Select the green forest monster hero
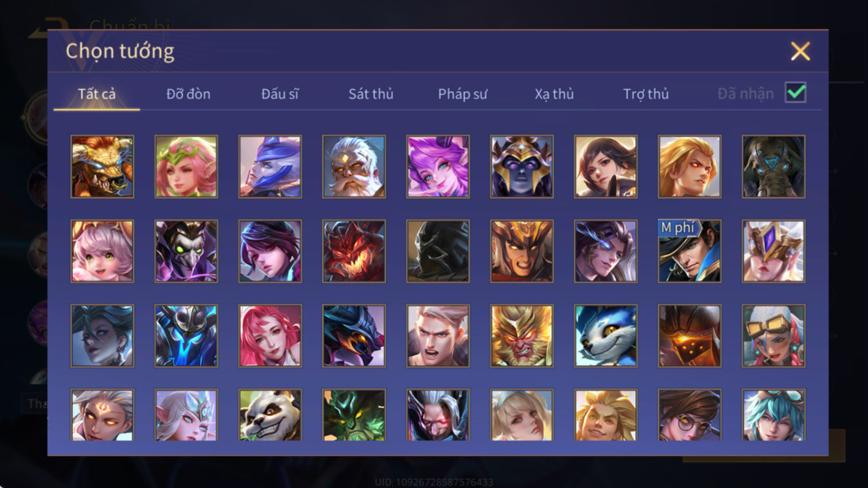This screenshot has width=868, height=488. tap(354, 415)
